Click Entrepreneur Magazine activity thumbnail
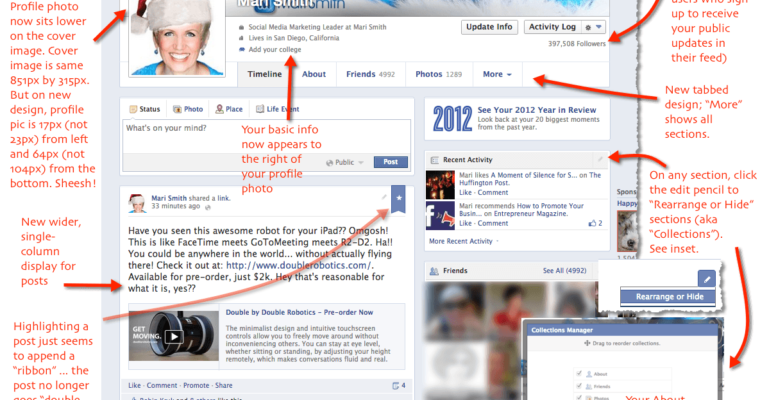Screen dimensions: 760x400 (x=440, y=215)
